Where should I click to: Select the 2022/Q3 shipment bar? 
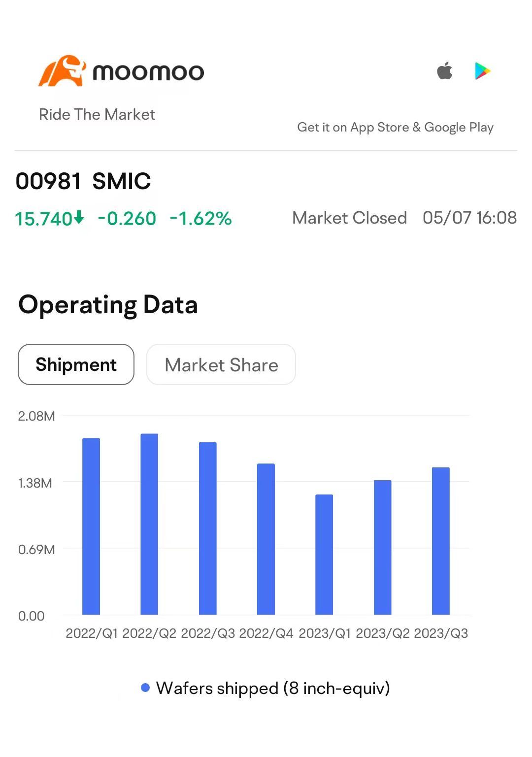pyautogui.click(x=208, y=528)
